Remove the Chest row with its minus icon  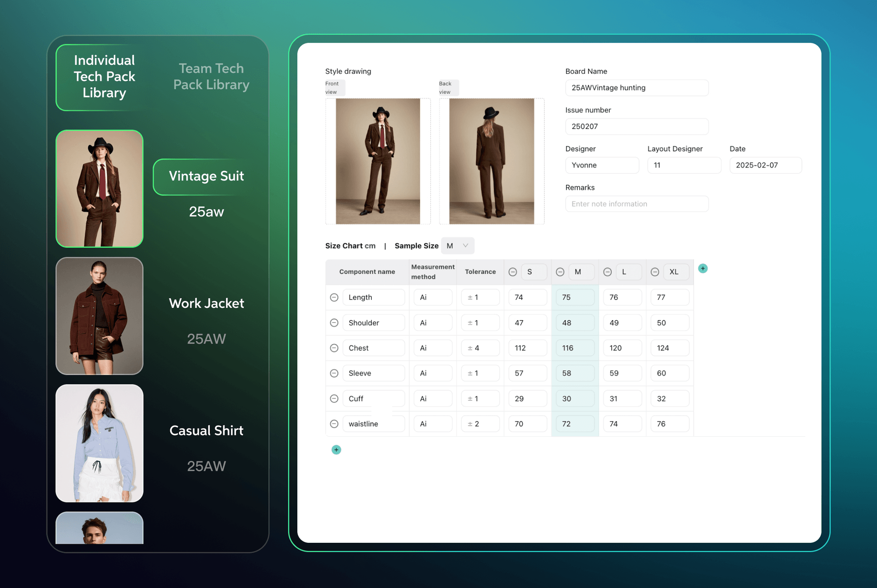point(334,348)
